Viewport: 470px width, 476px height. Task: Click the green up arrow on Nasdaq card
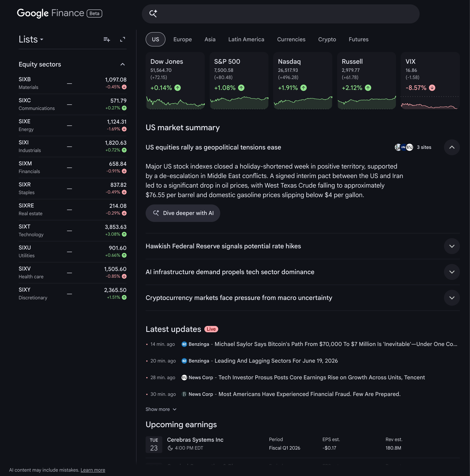click(304, 88)
